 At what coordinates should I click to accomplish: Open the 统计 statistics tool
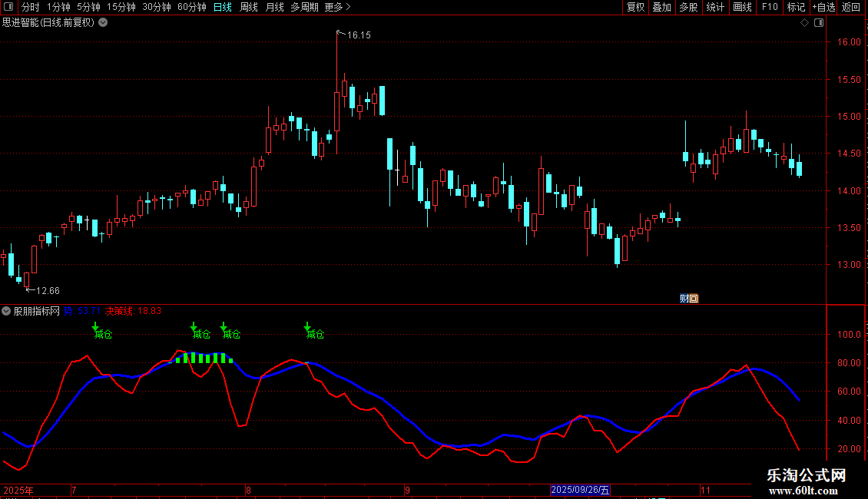715,7
